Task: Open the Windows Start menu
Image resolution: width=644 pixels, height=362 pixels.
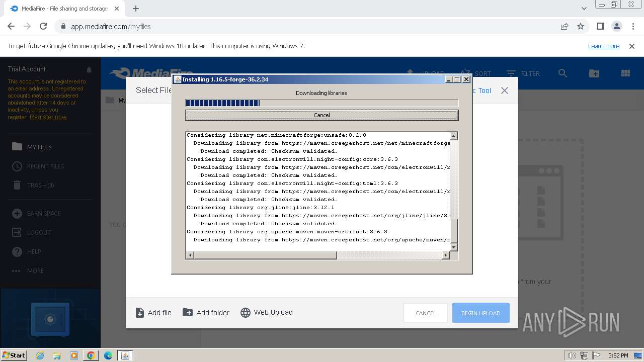Action: [x=14, y=355]
